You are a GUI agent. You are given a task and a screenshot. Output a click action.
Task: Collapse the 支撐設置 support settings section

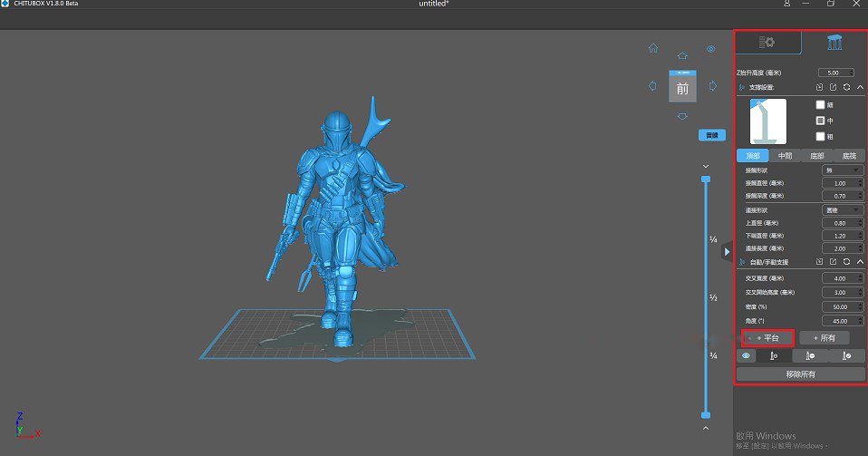click(859, 87)
